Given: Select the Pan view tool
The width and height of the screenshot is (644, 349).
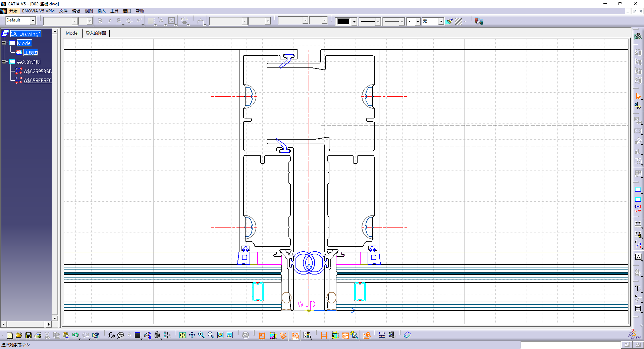Looking at the screenshot, I should 192,335.
